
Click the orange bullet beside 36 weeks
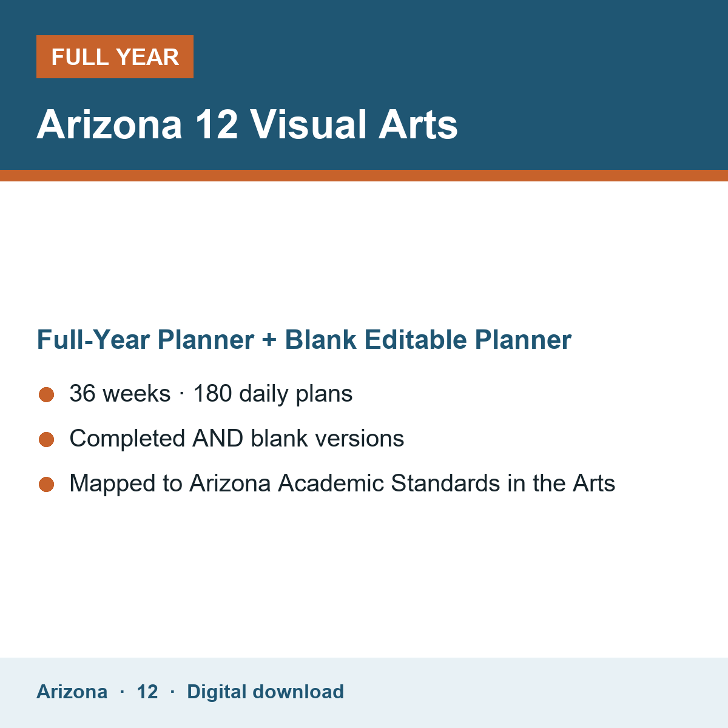click(47, 394)
